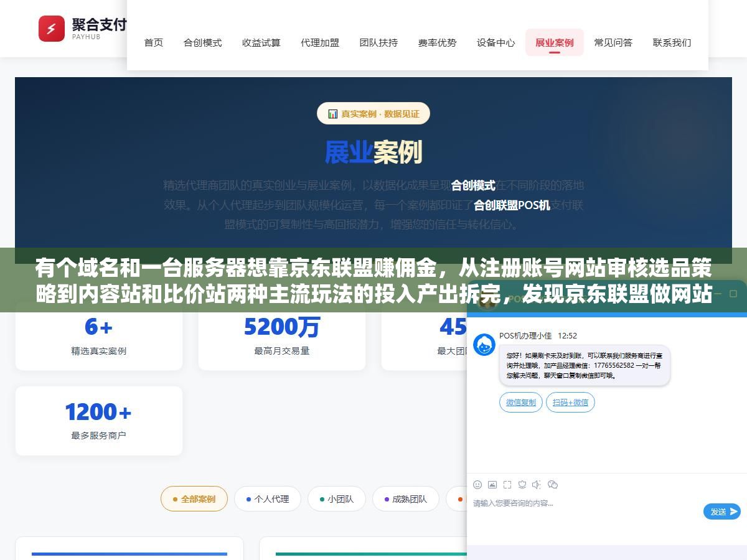Send the chat message with 发送
The image size is (747, 560).
click(x=722, y=511)
